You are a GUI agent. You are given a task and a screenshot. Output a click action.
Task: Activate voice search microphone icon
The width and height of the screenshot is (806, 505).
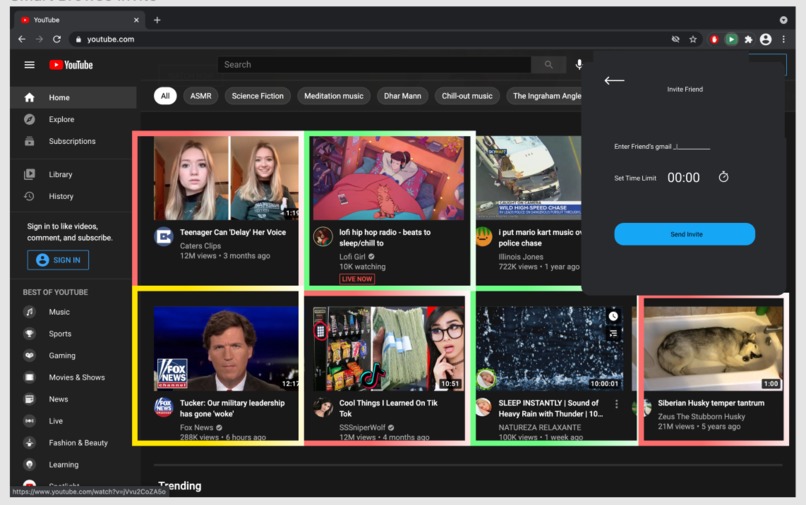pos(579,64)
